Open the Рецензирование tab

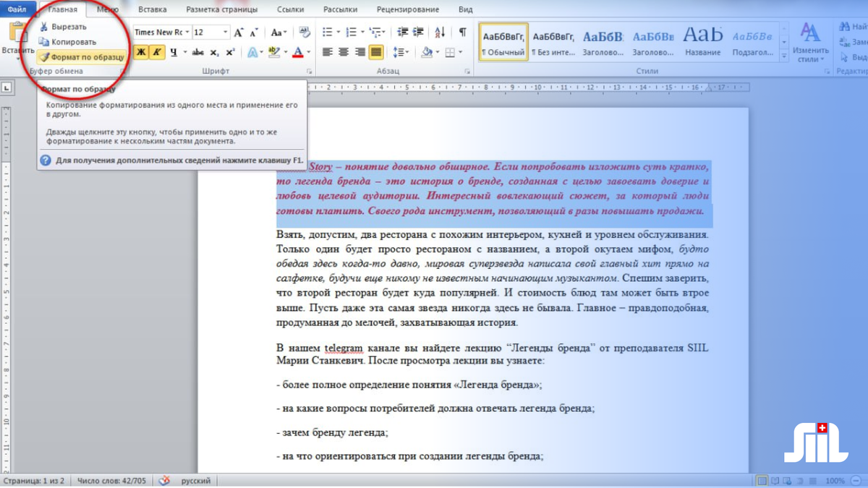(x=408, y=9)
